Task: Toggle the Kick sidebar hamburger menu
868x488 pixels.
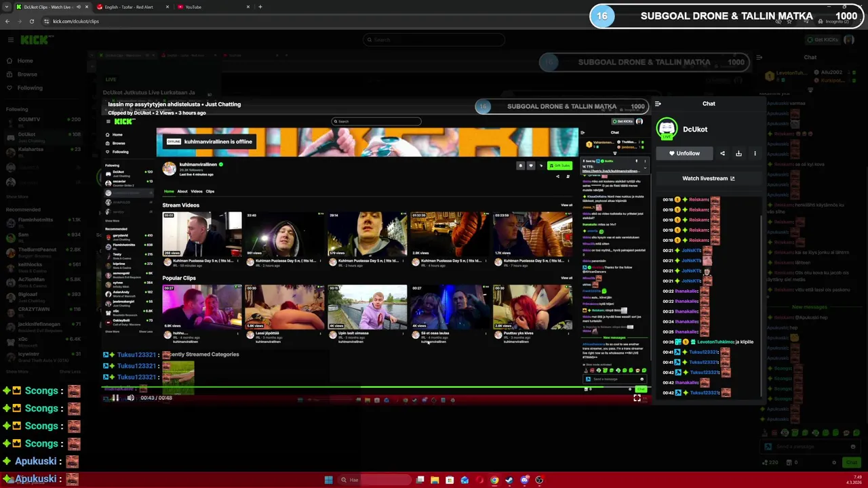Action: 10,40
